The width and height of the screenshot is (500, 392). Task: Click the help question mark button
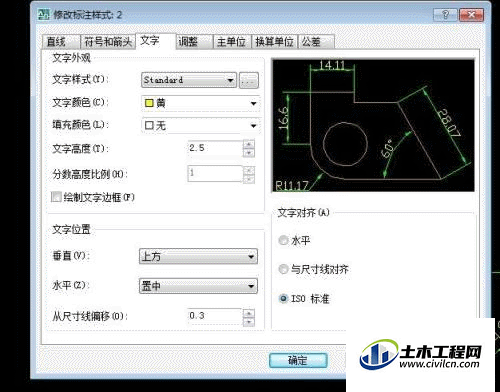click(x=445, y=15)
